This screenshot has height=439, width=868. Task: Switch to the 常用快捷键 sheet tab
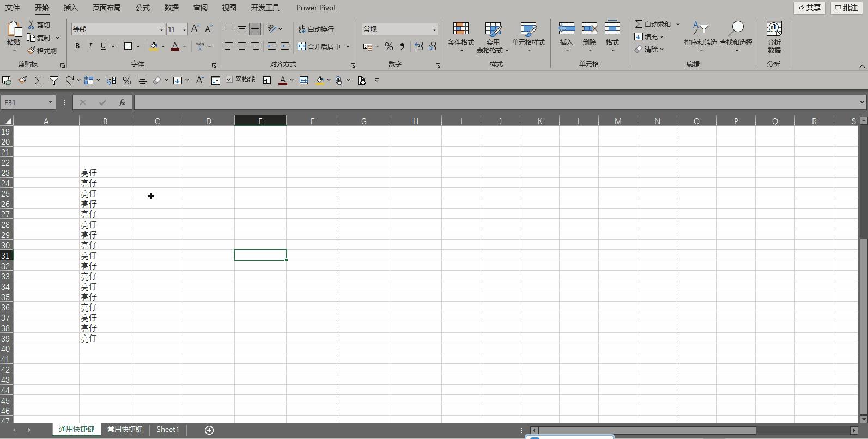(x=125, y=429)
